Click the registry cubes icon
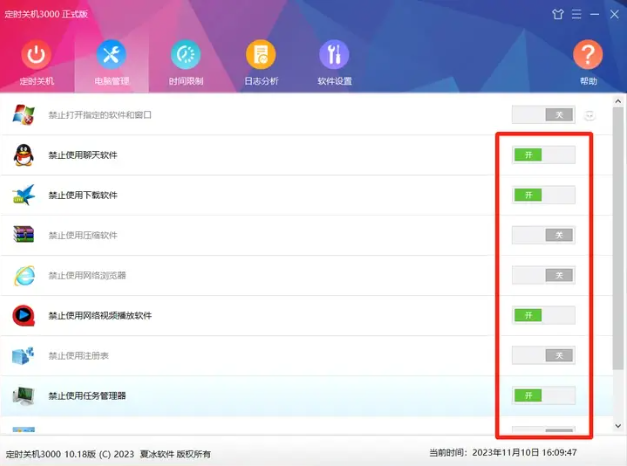Image resolution: width=627 pixels, height=466 pixels. [23, 356]
